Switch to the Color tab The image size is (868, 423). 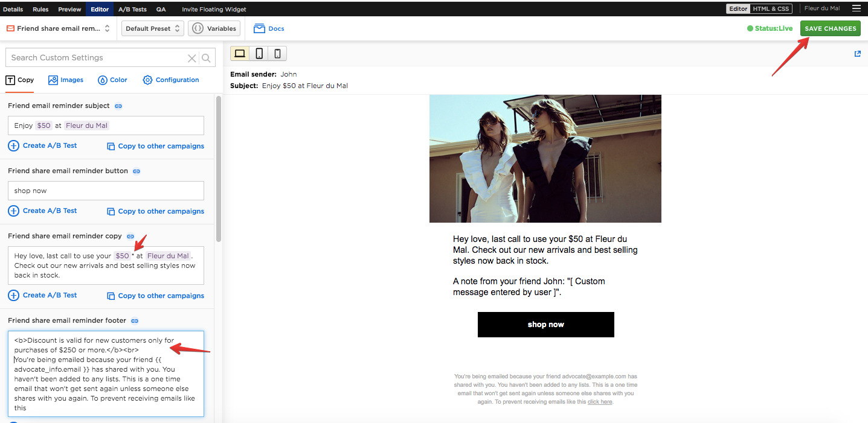(113, 80)
